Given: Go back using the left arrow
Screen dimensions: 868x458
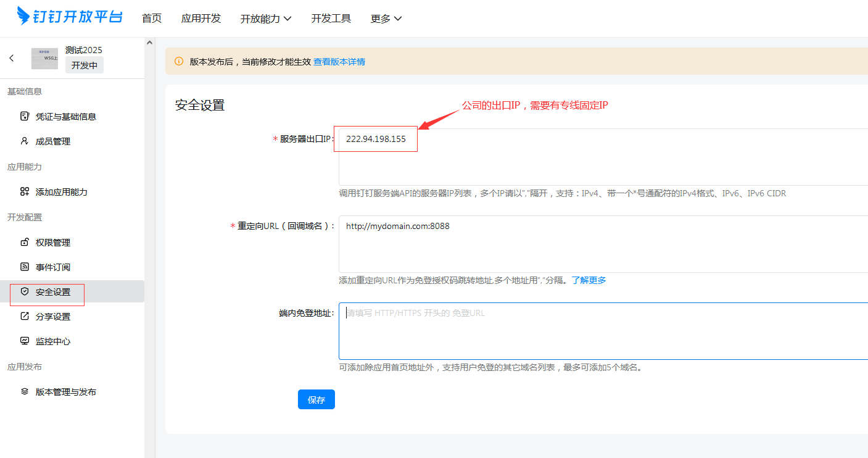Looking at the screenshot, I should (12, 58).
